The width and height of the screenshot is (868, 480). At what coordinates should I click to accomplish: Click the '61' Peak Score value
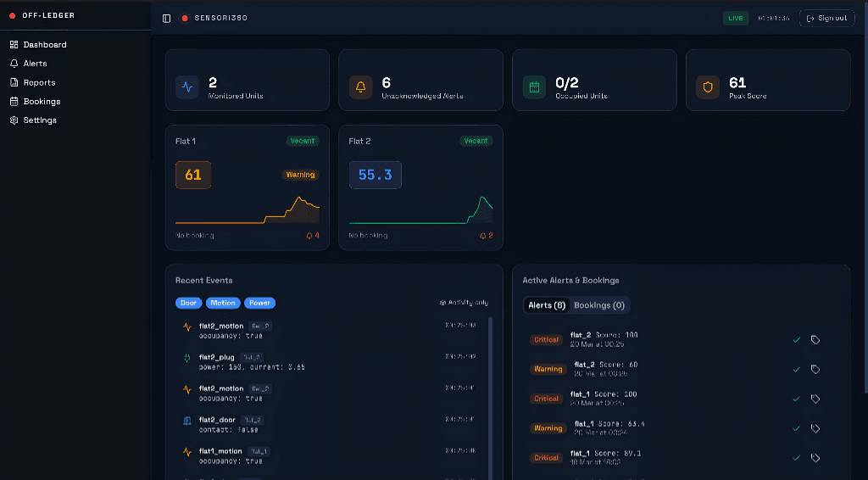737,83
